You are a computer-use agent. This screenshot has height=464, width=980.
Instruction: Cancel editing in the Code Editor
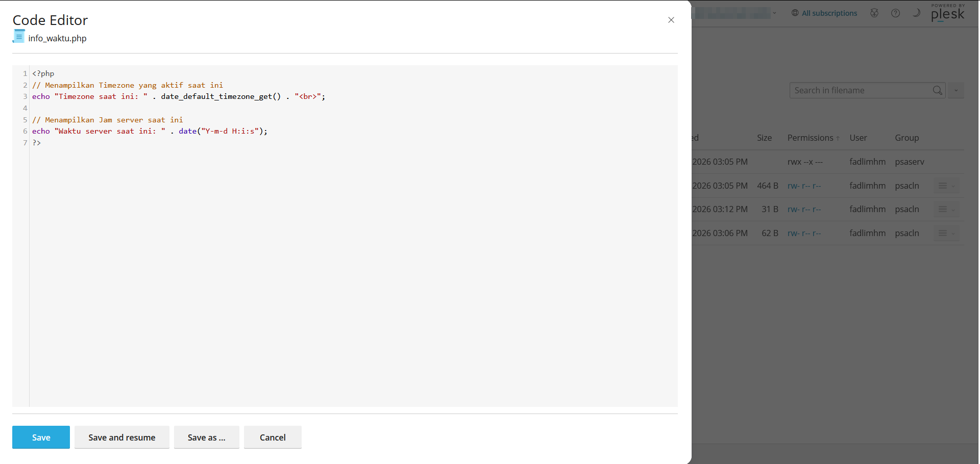(273, 437)
